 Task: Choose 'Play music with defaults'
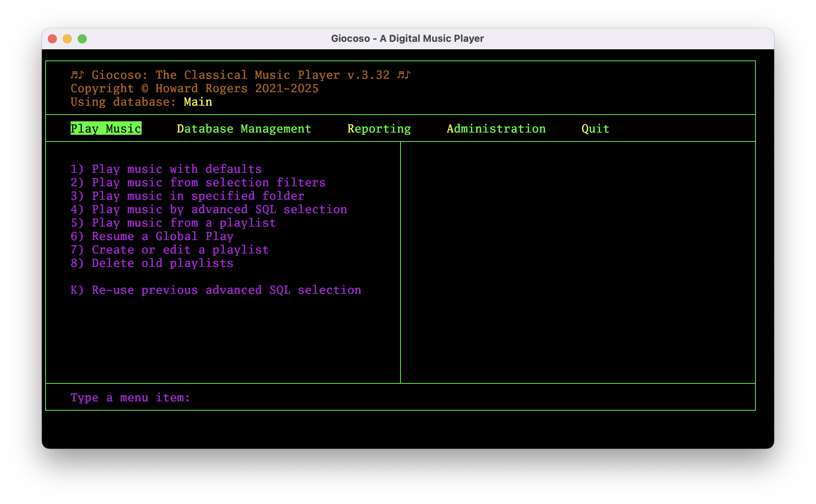(x=166, y=169)
